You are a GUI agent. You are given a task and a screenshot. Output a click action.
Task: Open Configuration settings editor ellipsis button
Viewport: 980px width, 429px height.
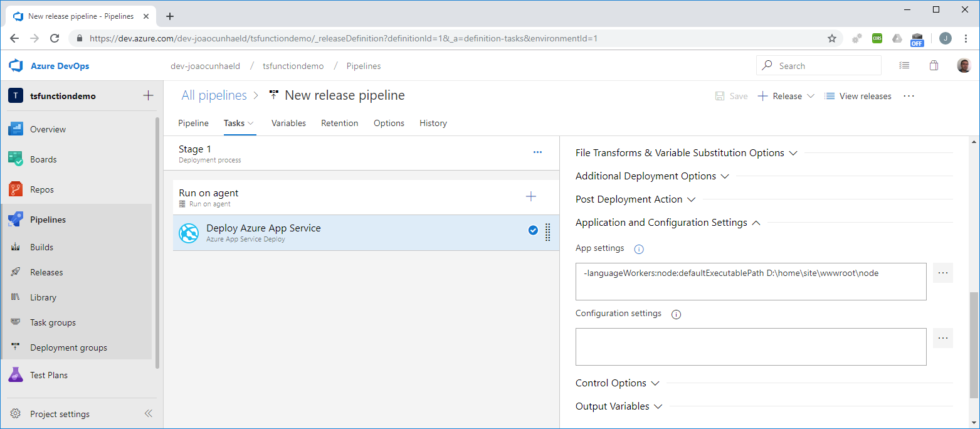(942, 338)
